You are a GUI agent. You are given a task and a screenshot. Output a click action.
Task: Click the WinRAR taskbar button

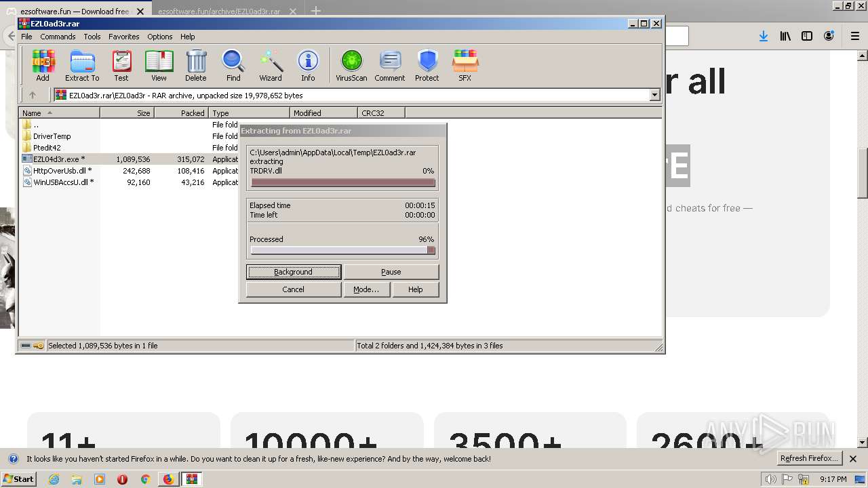point(192,479)
